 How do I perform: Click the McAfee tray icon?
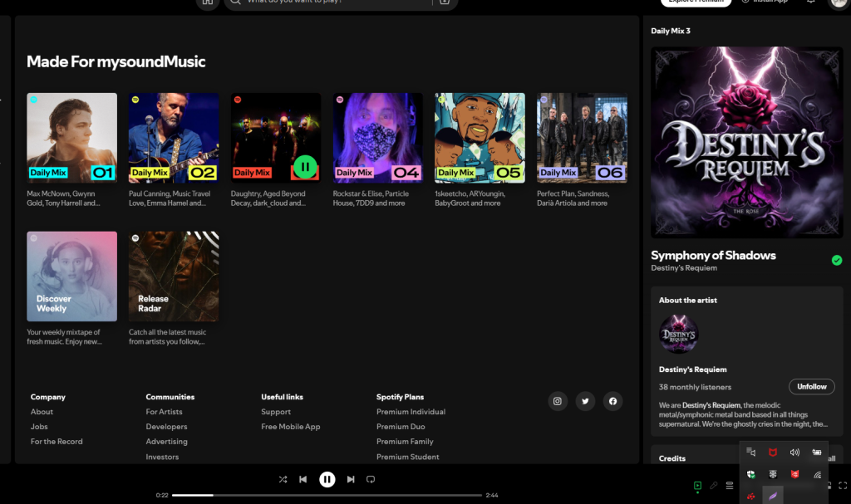click(x=773, y=453)
